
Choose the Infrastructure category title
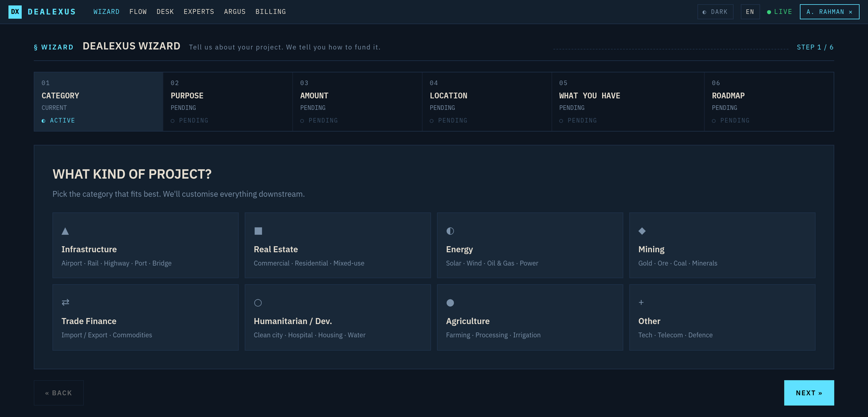point(89,249)
